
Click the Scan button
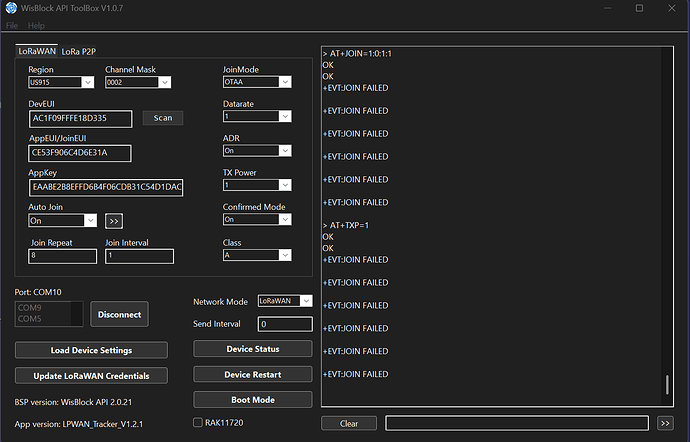tap(163, 118)
